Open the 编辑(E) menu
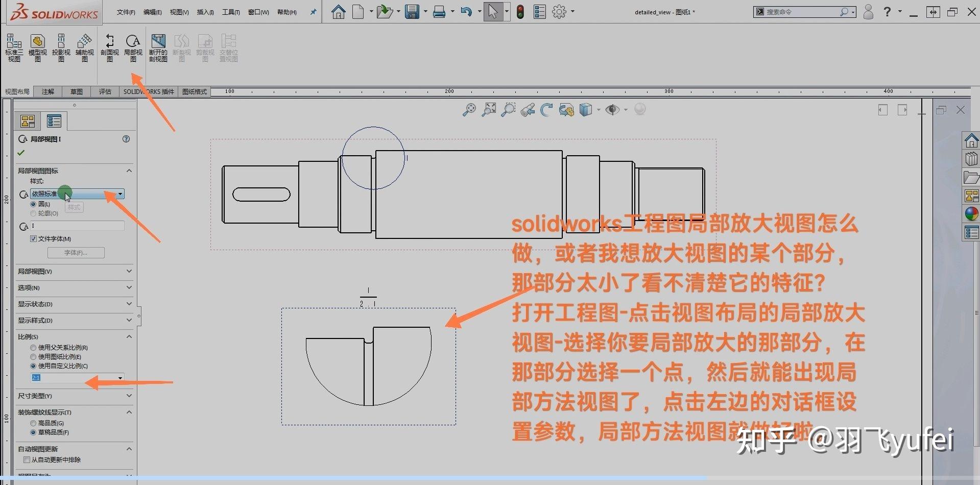980x485 pixels. coord(153,12)
